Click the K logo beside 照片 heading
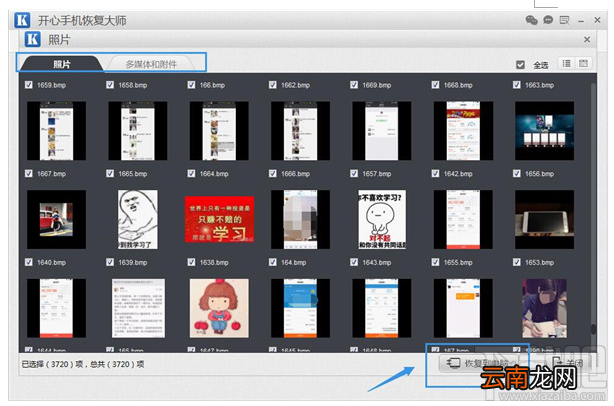 (33, 40)
